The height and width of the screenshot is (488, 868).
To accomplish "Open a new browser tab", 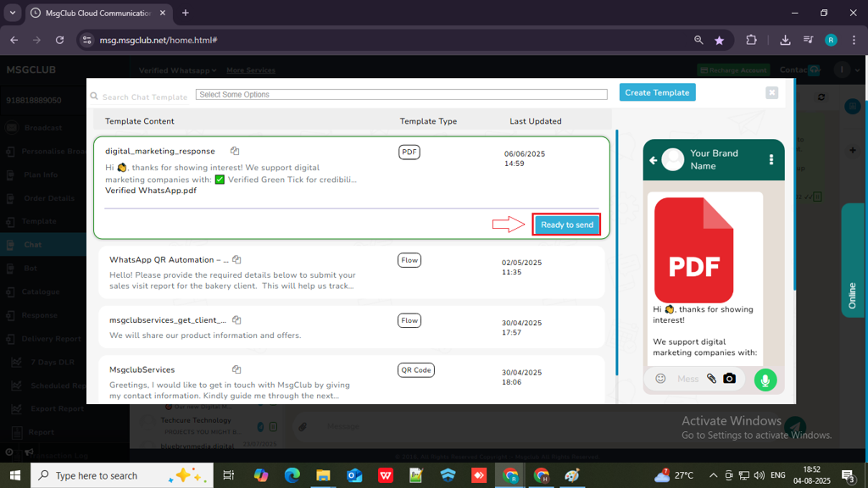I will pyautogui.click(x=186, y=13).
